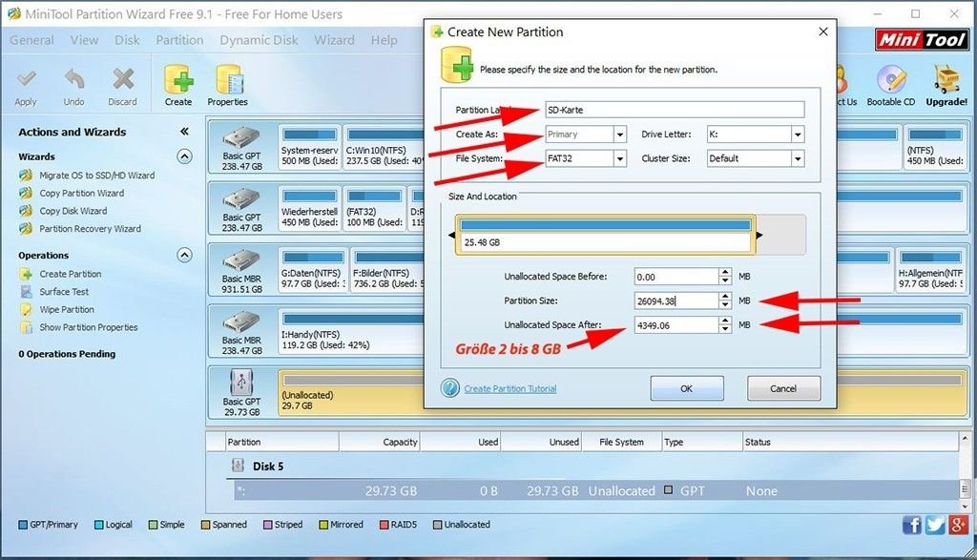Open the Help menu
The height and width of the screenshot is (560, 977).
click(x=384, y=40)
